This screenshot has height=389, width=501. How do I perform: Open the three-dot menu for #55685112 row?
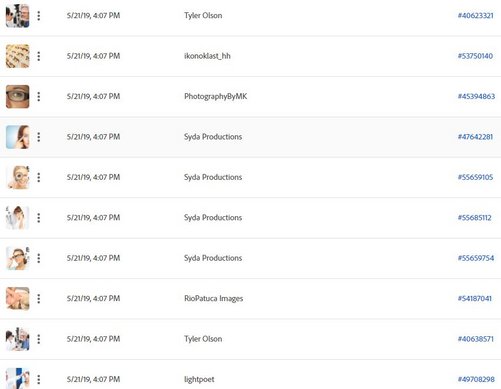(39, 218)
